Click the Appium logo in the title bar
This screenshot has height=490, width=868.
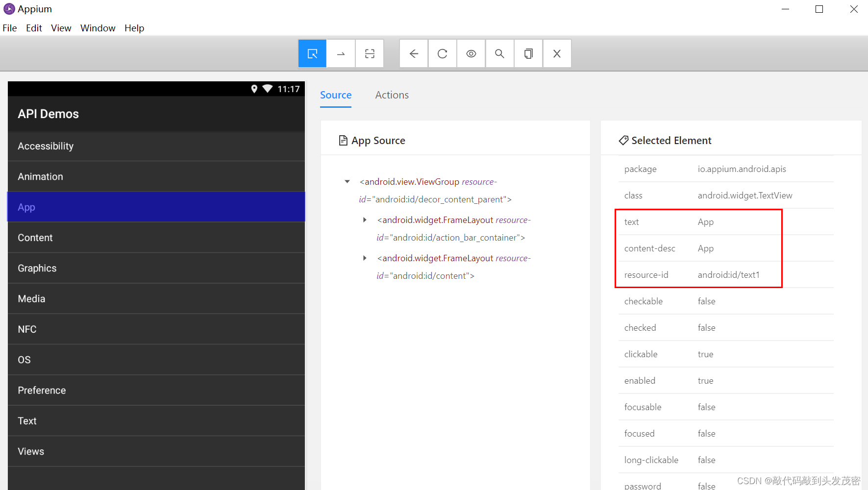coord(9,9)
